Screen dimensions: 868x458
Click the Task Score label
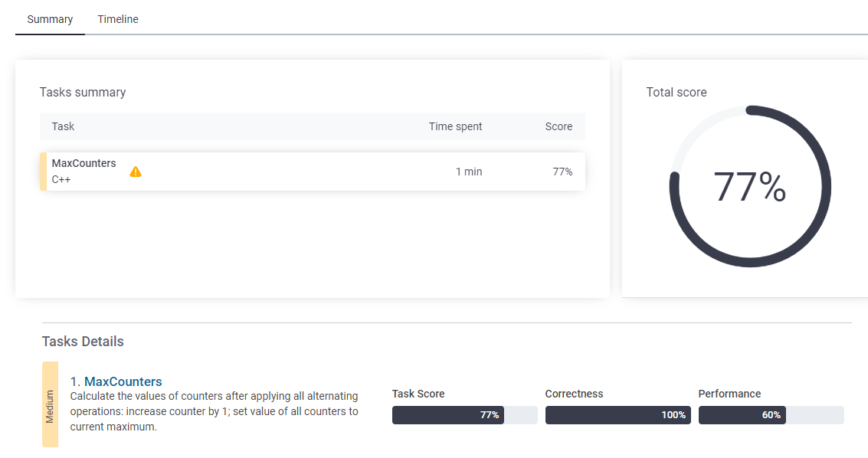click(418, 394)
